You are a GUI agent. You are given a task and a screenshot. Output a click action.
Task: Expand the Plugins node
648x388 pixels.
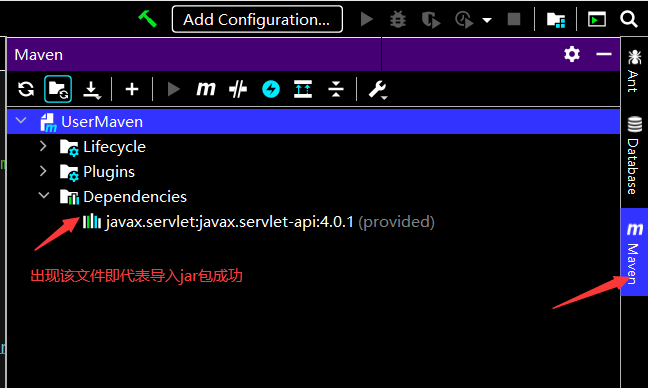point(43,171)
